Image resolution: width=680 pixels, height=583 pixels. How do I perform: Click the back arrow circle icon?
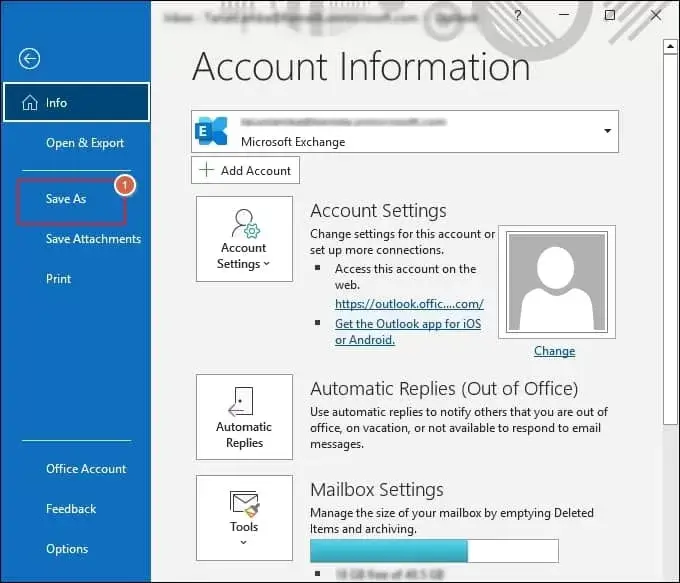29,59
